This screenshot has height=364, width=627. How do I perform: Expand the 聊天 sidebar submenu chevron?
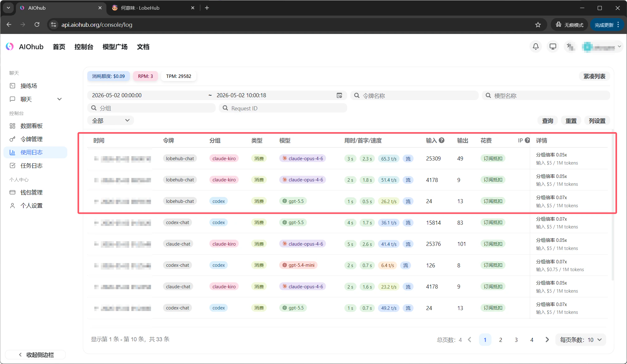(60, 99)
